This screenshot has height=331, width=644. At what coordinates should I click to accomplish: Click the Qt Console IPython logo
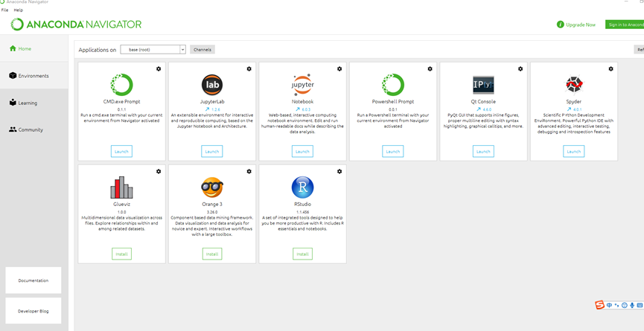tap(483, 86)
